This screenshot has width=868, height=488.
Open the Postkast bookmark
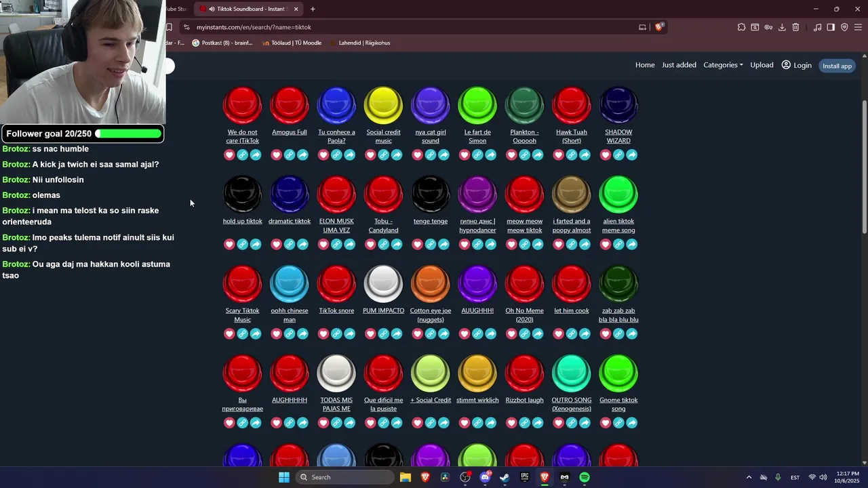click(222, 43)
